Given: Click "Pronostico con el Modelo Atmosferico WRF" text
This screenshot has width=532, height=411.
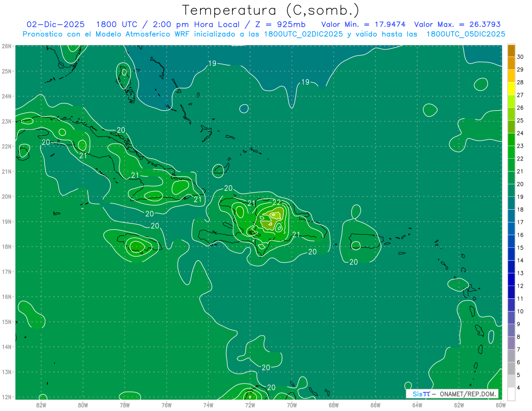Looking at the screenshot, I should click(x=106, y=34).
